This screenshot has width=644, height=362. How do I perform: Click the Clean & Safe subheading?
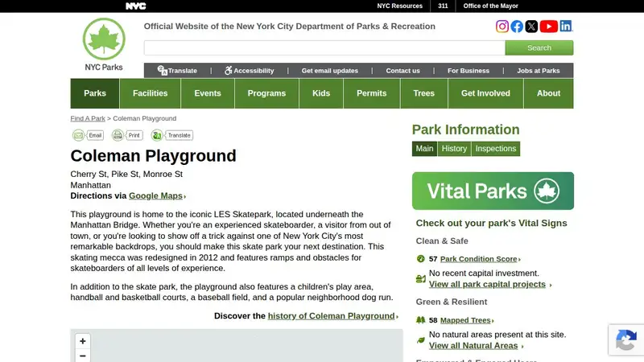(x=442, y=241)
